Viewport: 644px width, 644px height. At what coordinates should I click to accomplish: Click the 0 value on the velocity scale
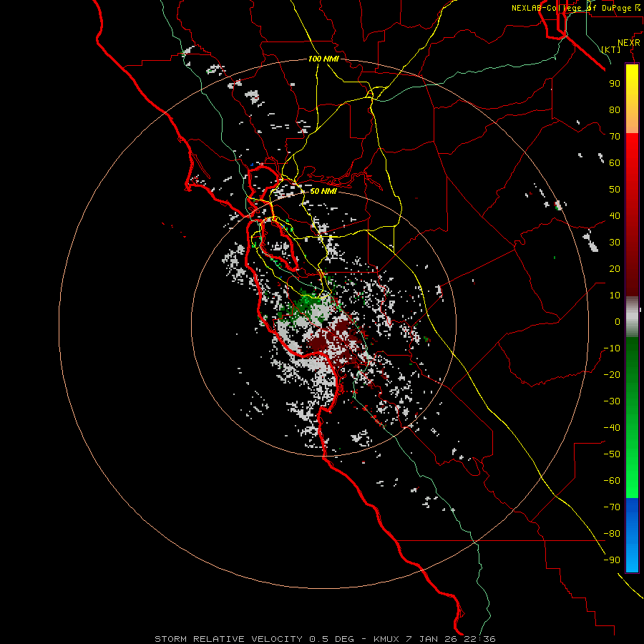tap(618, 322)
